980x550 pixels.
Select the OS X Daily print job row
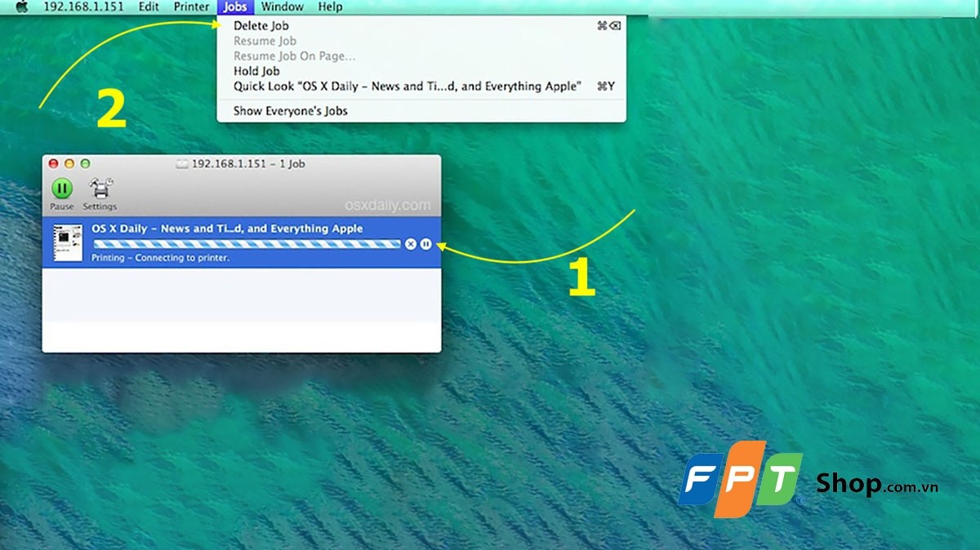click(229, 228)
